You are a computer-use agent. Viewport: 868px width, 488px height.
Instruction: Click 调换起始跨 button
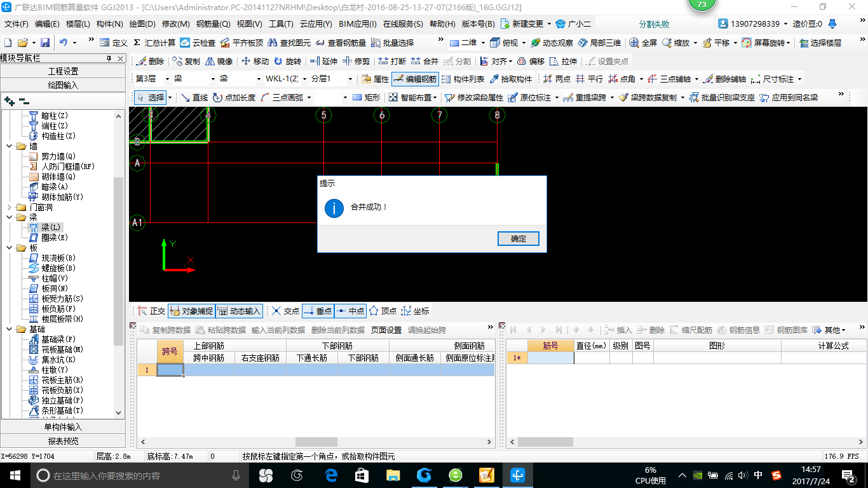(x=427, y=330)
